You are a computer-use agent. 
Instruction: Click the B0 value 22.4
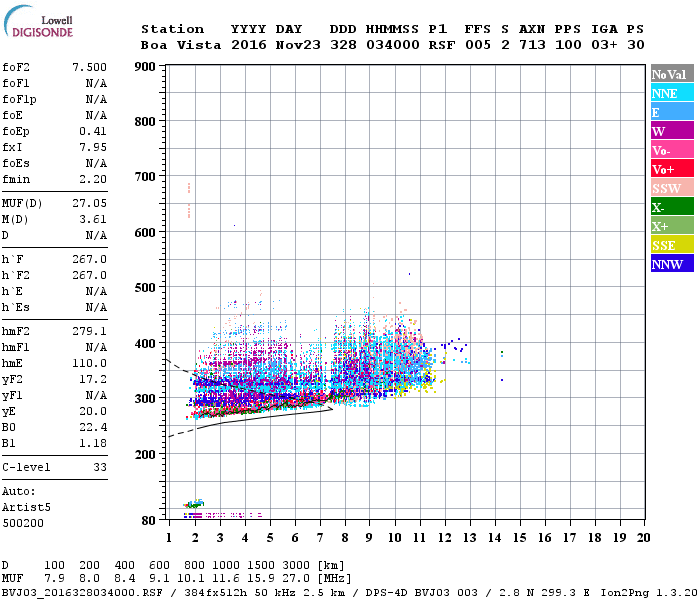[93, 428]
